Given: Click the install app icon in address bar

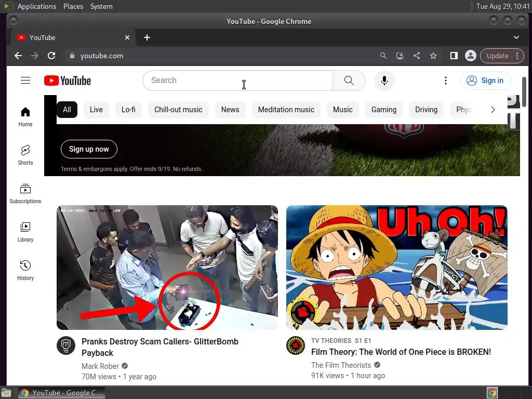Looking at the screenshot, I should coord(400,56).
